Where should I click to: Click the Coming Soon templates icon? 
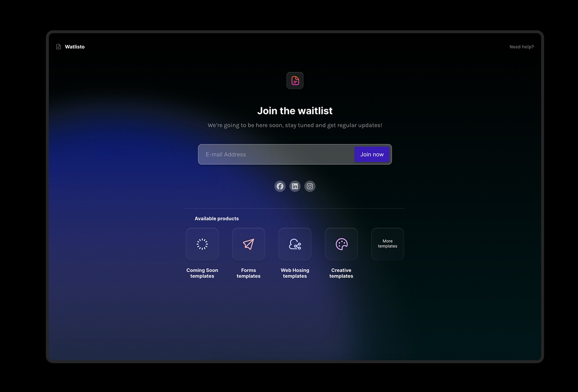tap(202, 244)
